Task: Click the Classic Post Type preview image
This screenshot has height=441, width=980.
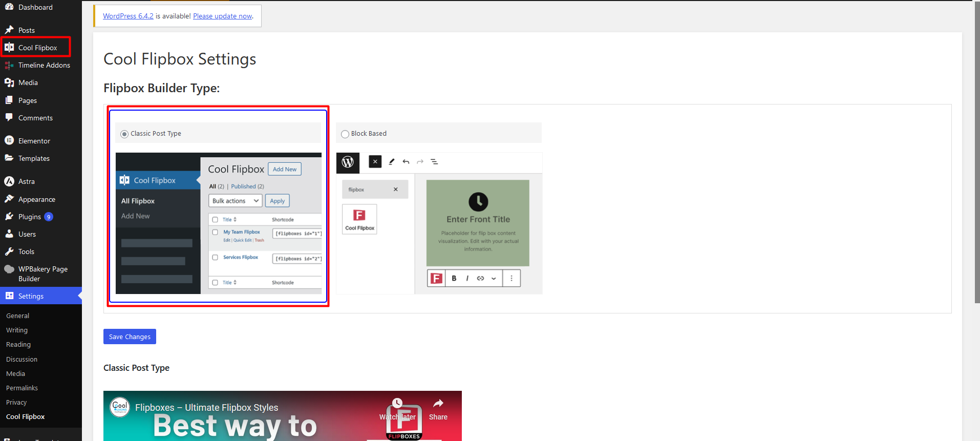Action: pos(219,223)
